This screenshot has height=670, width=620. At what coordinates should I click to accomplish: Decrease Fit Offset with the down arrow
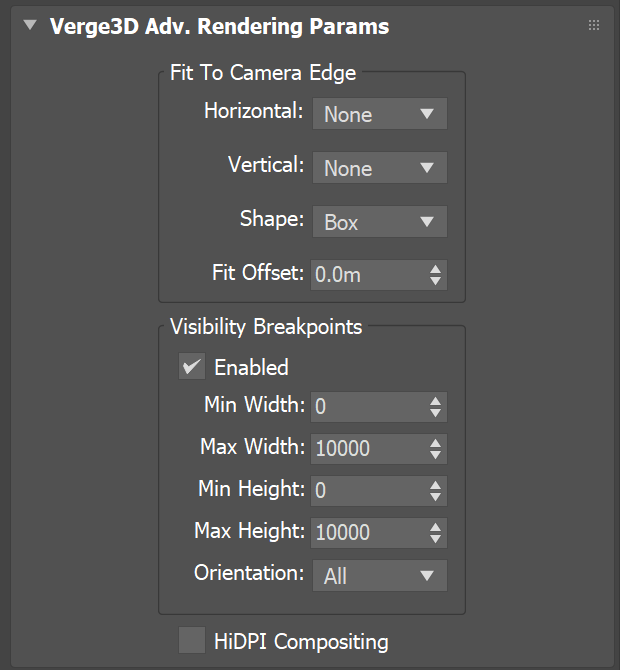[x=435, y=281]
